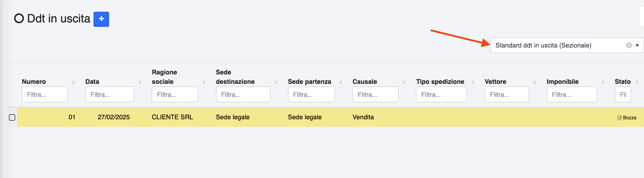Screen dimensions: 644x178
Task: Sort by Causale column arrows
Action: pos(404,82)
